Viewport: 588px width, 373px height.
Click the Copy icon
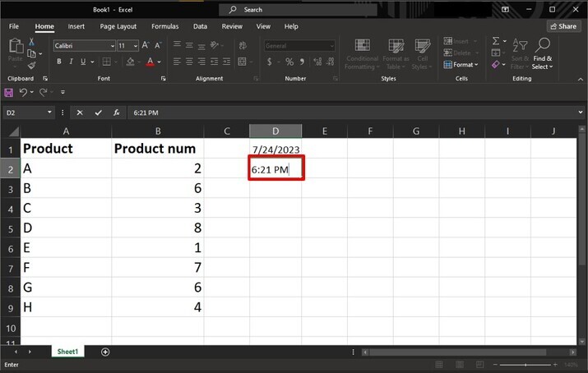(31, 53)
